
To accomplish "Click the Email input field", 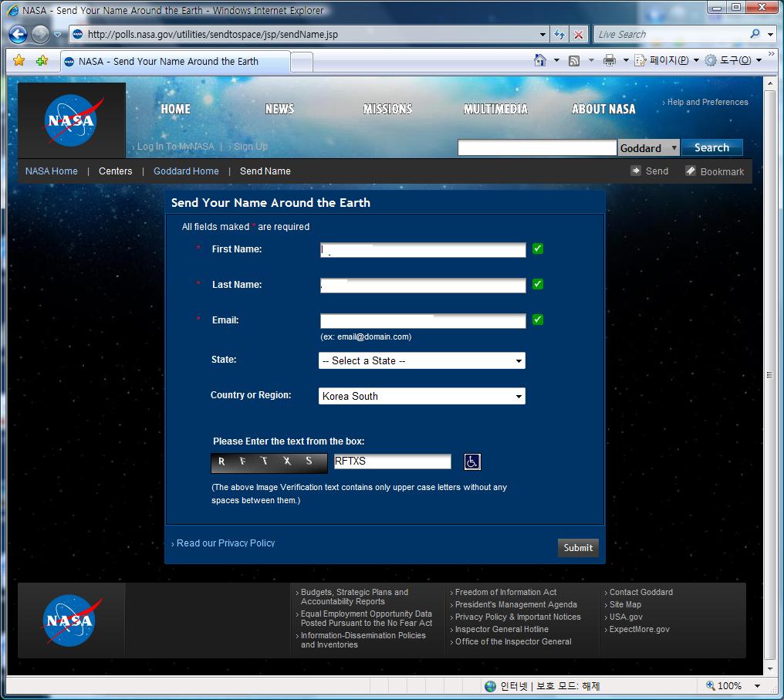I will pyautogui.click(x=423, y=320).
